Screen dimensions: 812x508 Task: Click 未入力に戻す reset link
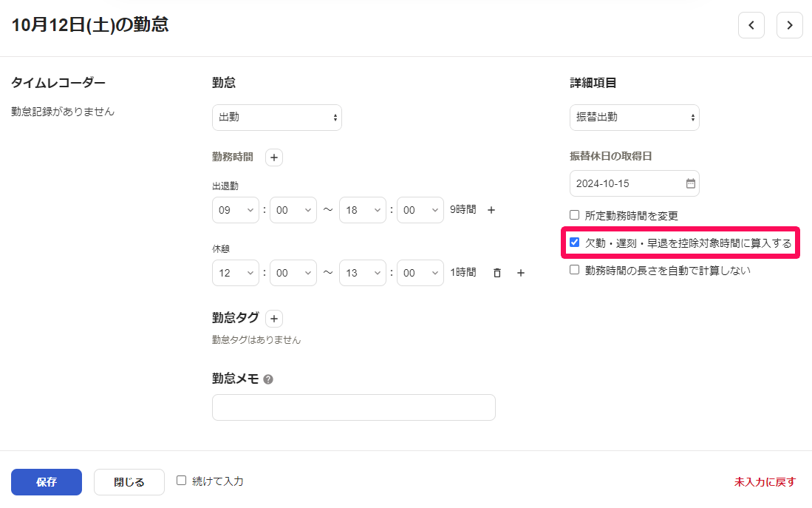coord(765,482)
